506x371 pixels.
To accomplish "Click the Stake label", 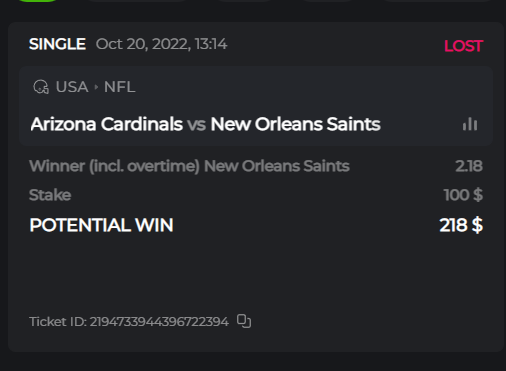I will tap(50, 195).
